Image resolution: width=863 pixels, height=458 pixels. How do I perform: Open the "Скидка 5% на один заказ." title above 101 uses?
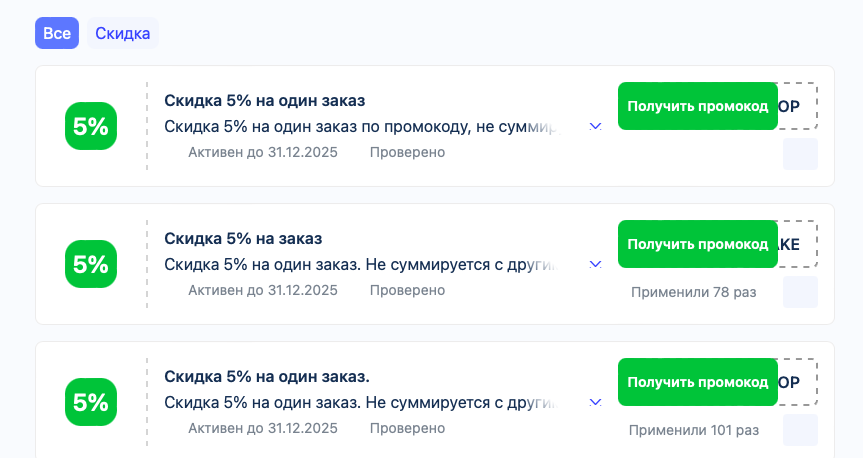[267, 377]
